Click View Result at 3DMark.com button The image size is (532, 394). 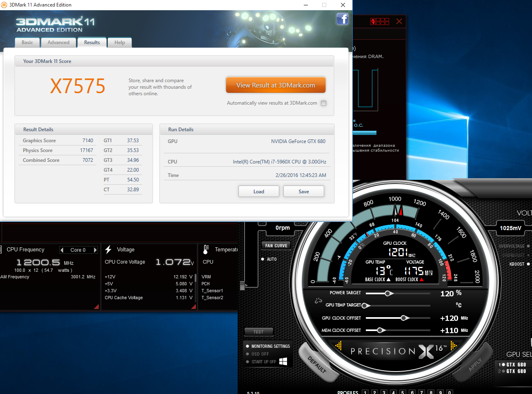coord(276,85)
